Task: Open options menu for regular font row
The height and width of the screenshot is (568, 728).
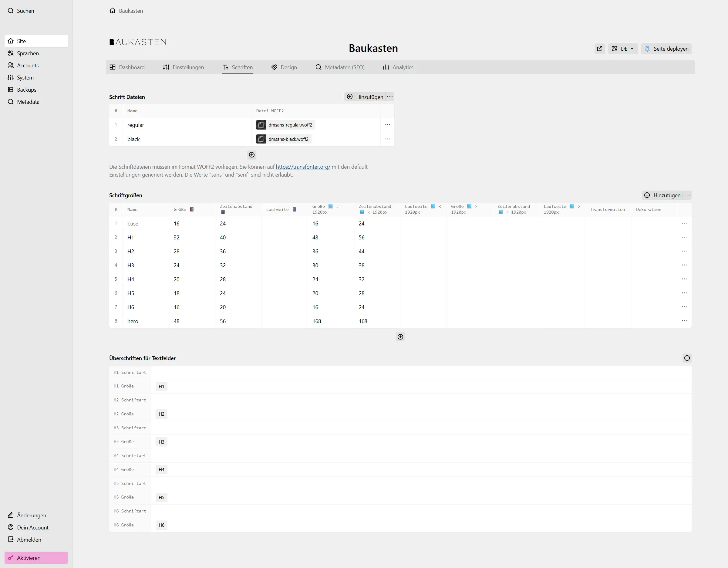Action: tap(387, 125)
